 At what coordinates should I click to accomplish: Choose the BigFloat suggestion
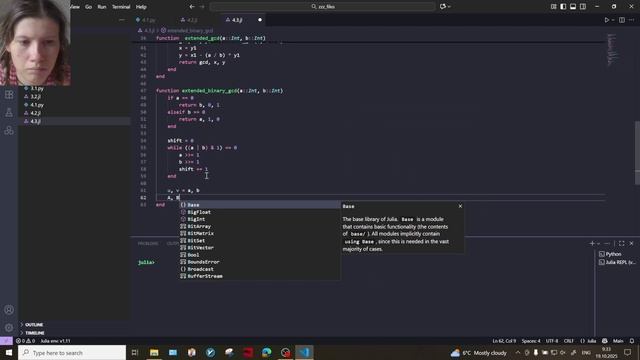pos(259,212)
